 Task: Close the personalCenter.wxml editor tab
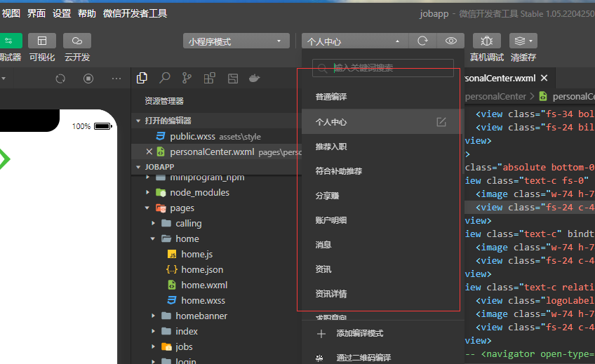(x=544, y=78)
